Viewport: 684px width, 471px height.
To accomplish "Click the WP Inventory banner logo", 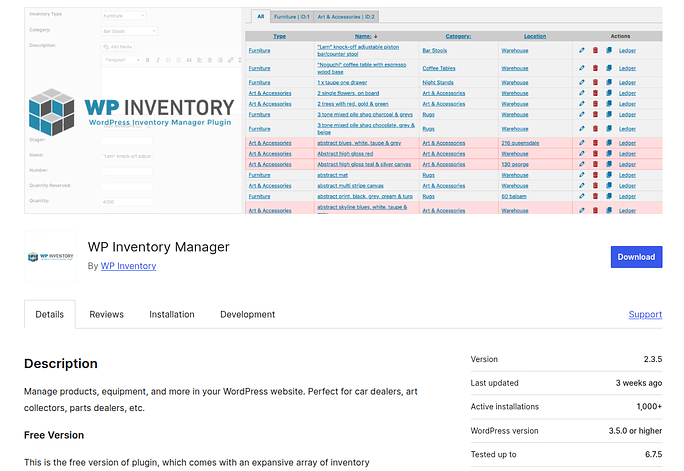I will 131,112.
